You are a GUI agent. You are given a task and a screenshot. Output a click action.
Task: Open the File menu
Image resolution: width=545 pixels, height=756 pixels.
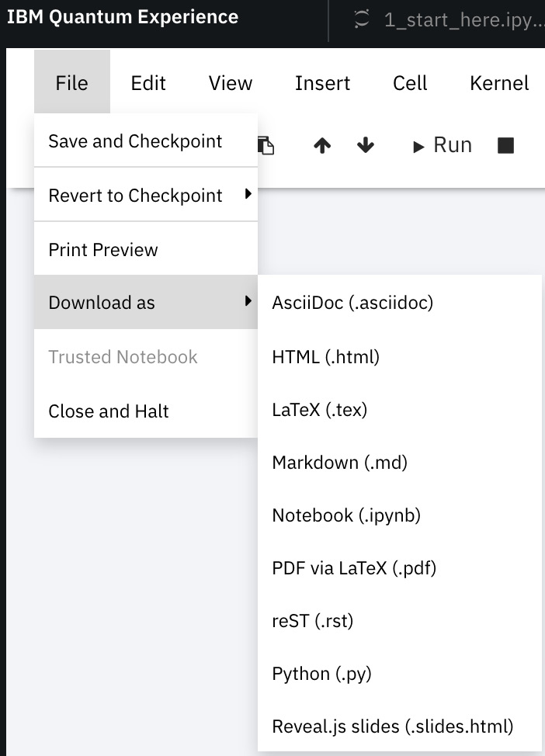[x=72, y=83]
